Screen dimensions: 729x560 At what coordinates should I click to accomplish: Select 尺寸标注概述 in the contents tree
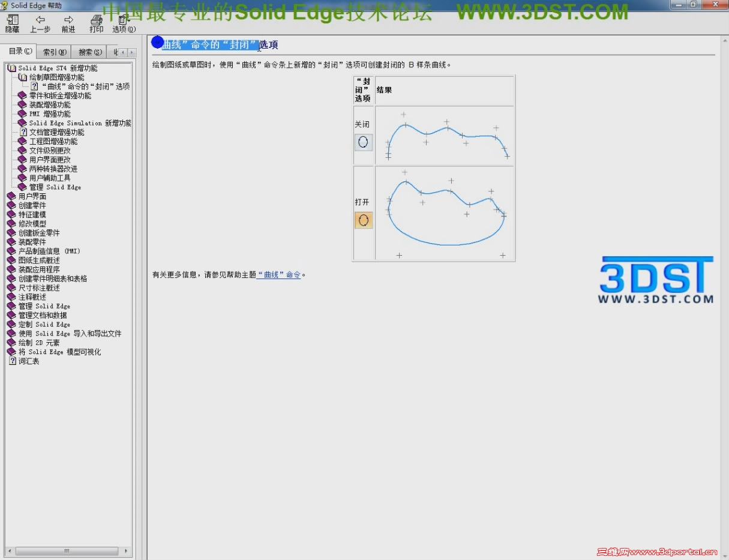tap(39, 288)
